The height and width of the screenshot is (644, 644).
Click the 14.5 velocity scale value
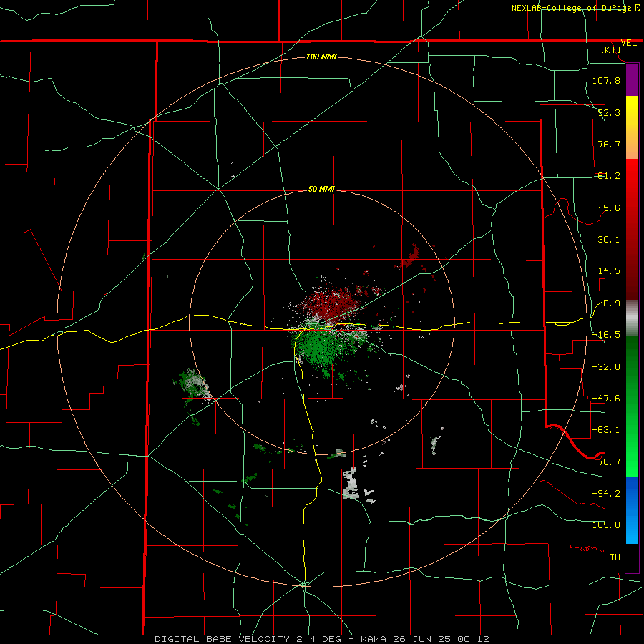pyautogui.click(x=609, y=271)
